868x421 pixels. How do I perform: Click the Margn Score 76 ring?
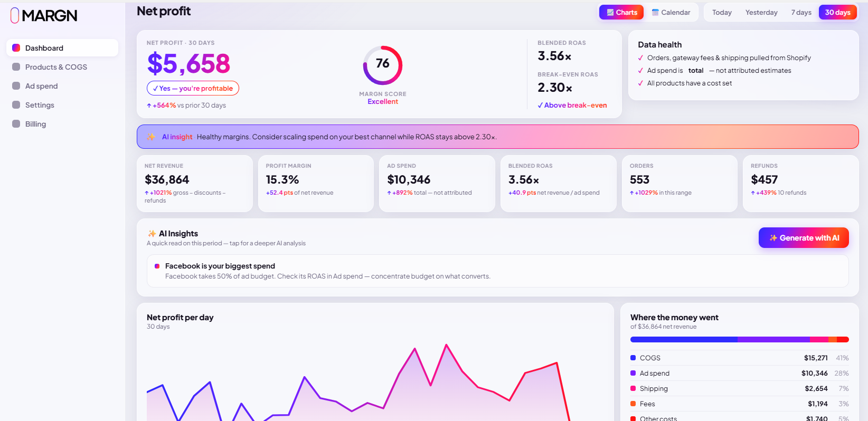pos(383,65)
